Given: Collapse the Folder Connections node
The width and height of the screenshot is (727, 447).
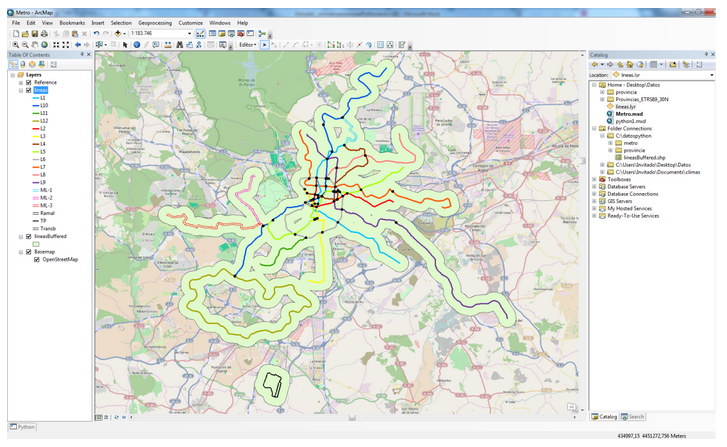Looking at the screenshot, I should [594, 128].
